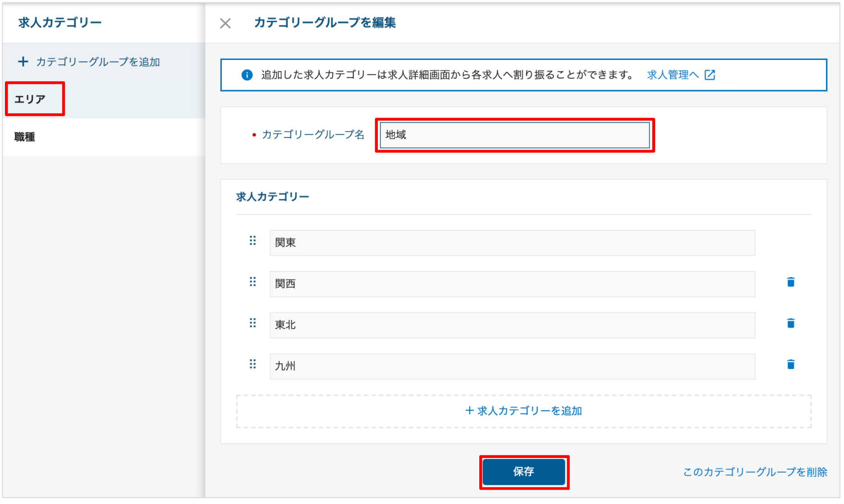The height and width of the screenshot is (504, 844).
Task: Click the カテゴリーグループ名 field containing 地域
Action: click(x=514, y=135)
